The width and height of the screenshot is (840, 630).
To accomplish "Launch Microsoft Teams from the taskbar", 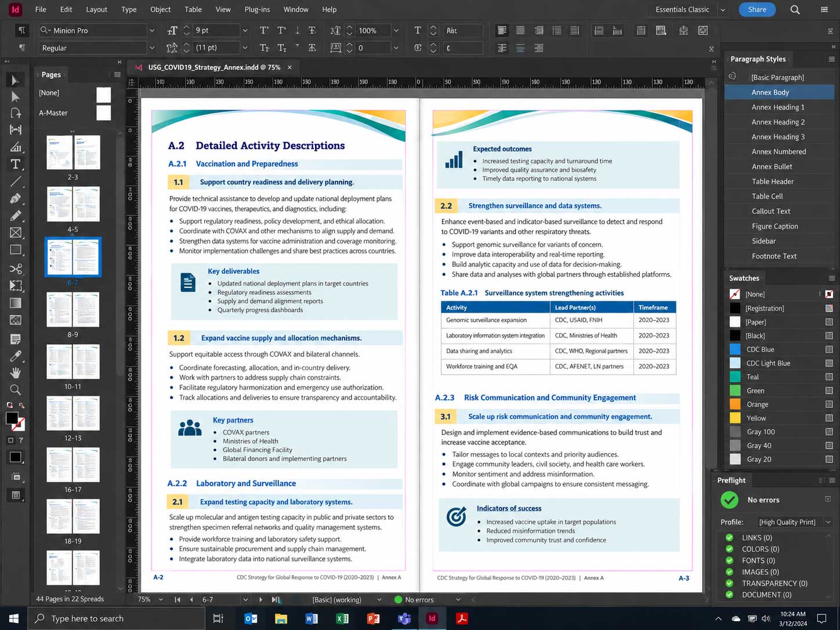I will [404, 618].
